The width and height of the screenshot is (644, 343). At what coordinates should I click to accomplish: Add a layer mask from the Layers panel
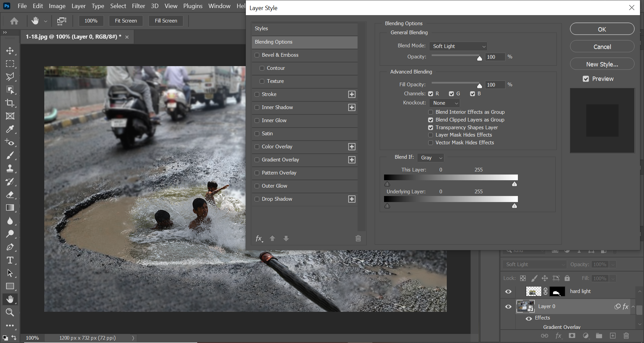click(x=572, y=336)
